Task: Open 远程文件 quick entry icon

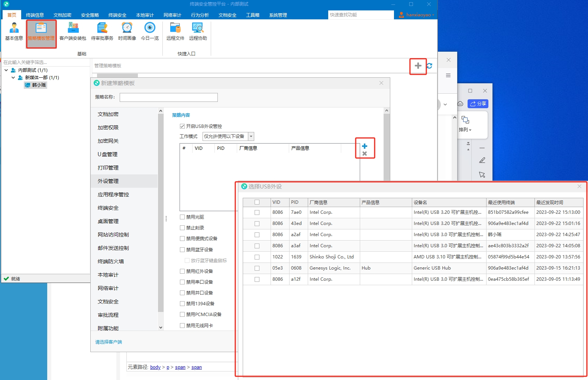Action: (x=175, y=31)
